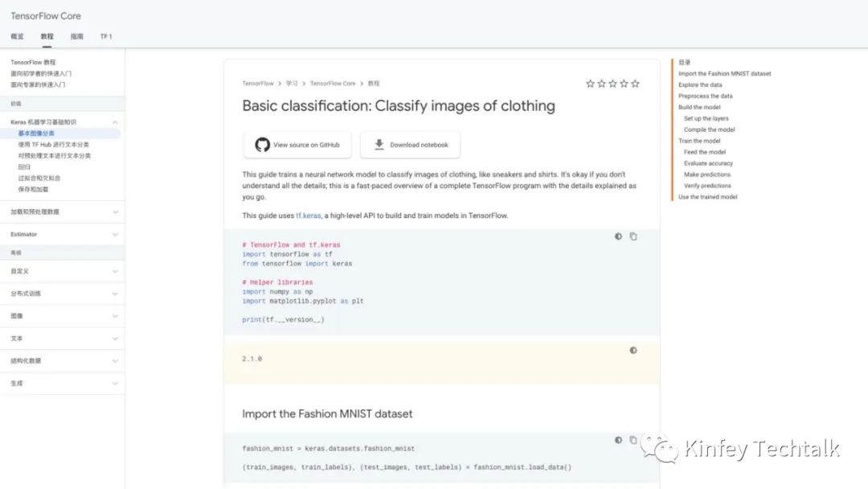Jump to Evaluate accuracy in contents

tap(708, 163)
